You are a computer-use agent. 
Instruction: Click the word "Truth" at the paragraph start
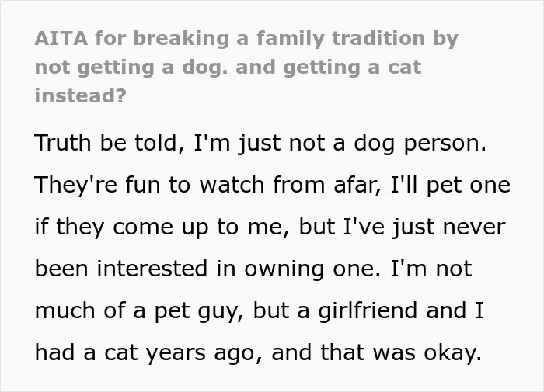63,142
